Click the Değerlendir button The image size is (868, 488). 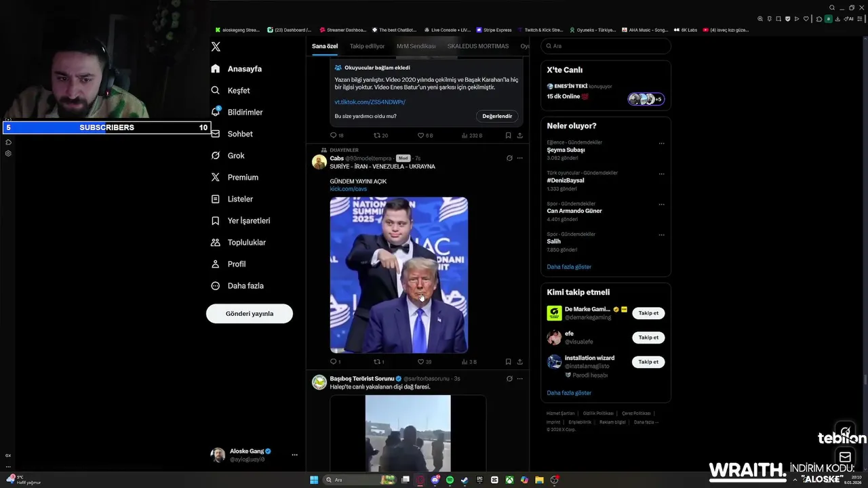click(497, 116)
